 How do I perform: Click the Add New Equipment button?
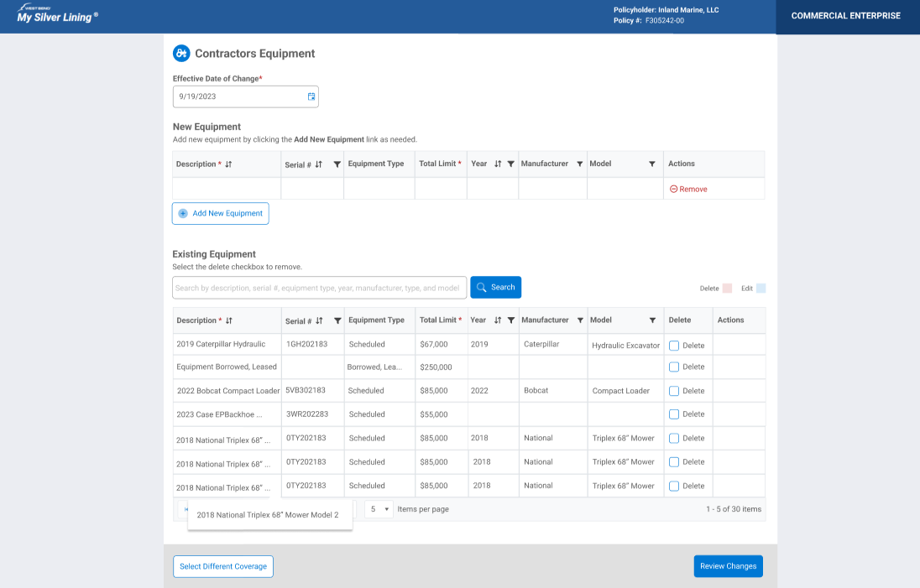point(221,213)
